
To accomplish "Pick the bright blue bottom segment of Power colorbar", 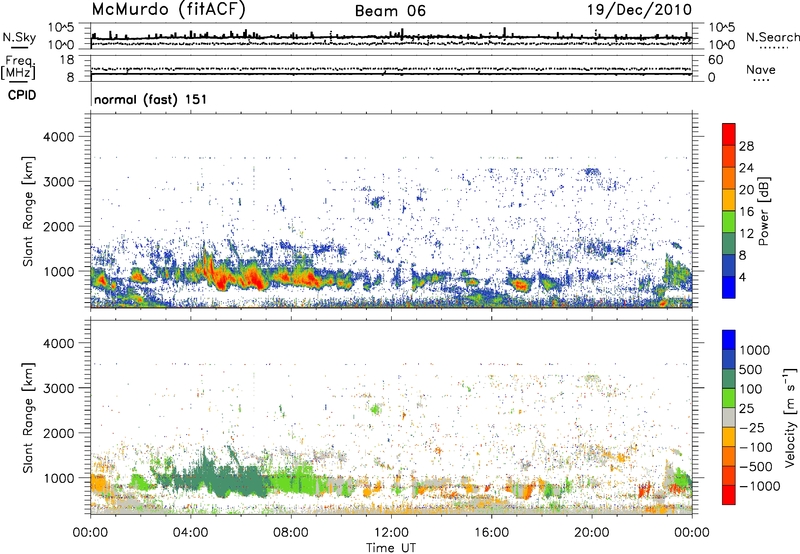I will 729,287.
